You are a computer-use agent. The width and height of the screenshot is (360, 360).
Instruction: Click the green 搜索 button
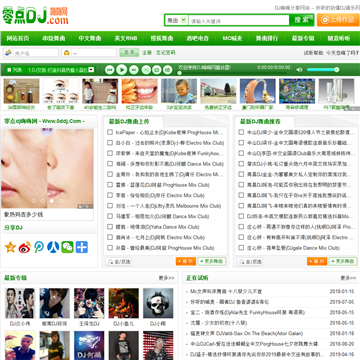coord(301,20)
